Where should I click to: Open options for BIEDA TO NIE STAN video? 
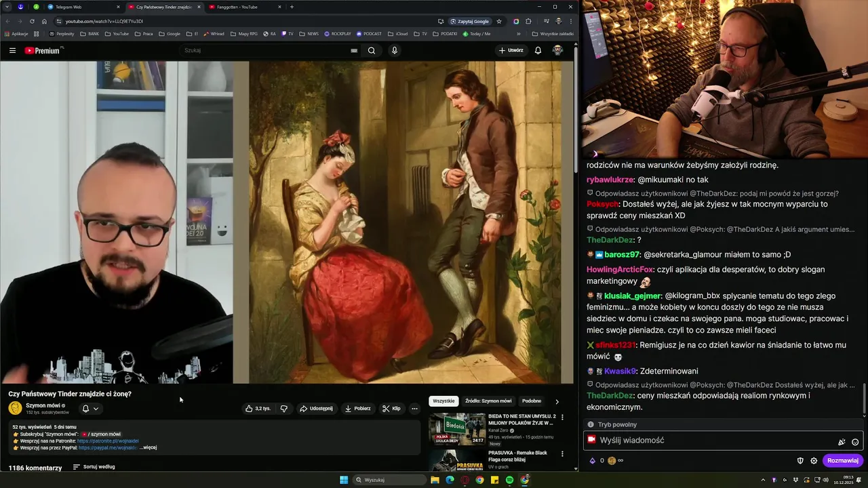[x=562, y=418]
